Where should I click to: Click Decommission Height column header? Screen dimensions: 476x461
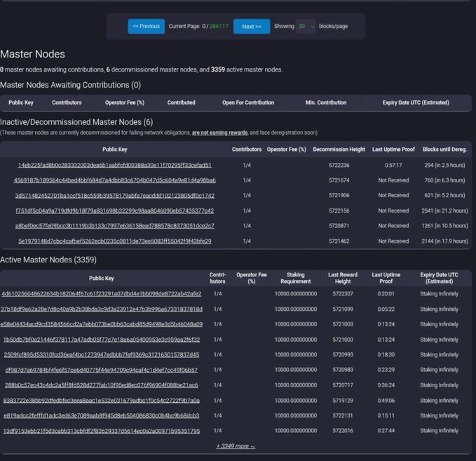(339, 149)
